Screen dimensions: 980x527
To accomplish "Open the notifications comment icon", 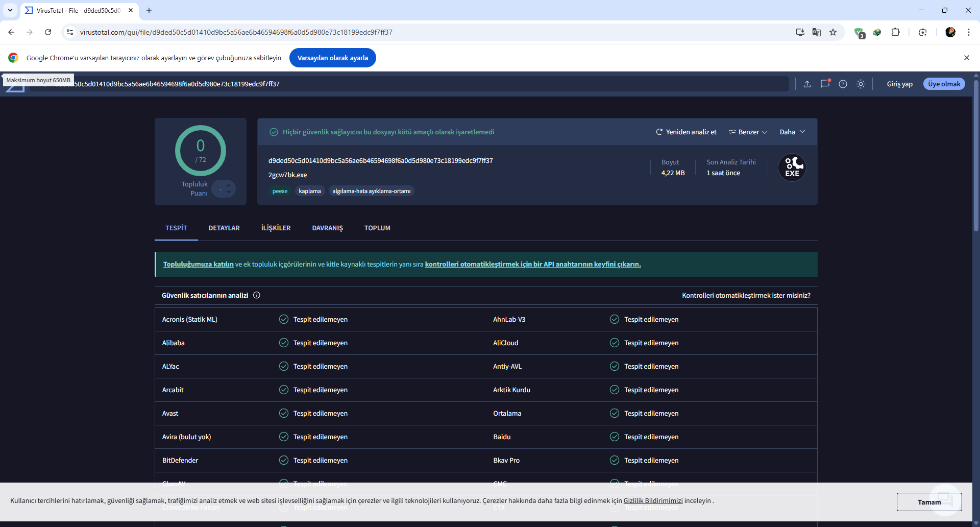I will click(x=825, y=84).
